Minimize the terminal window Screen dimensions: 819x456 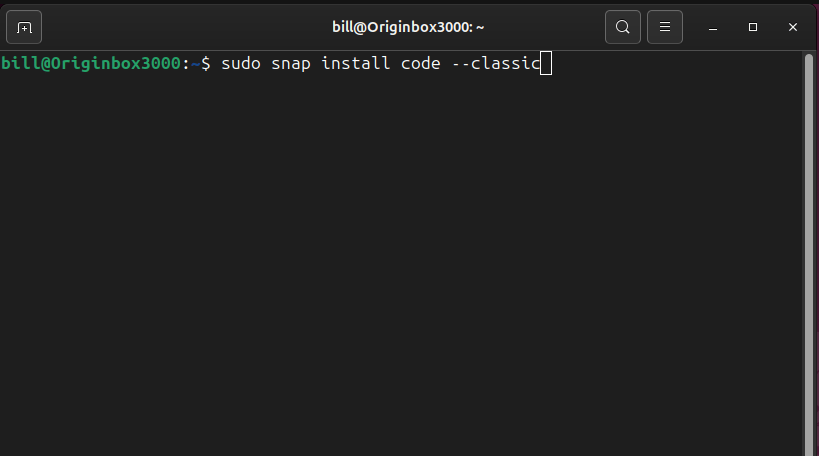[714, 27]
